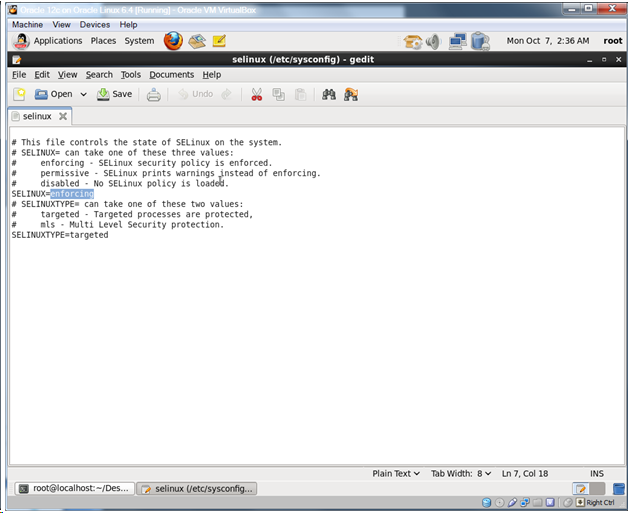Screen dimensions: 628x513
Task: Click the network connection icon
Action: (x=458, y=41)
